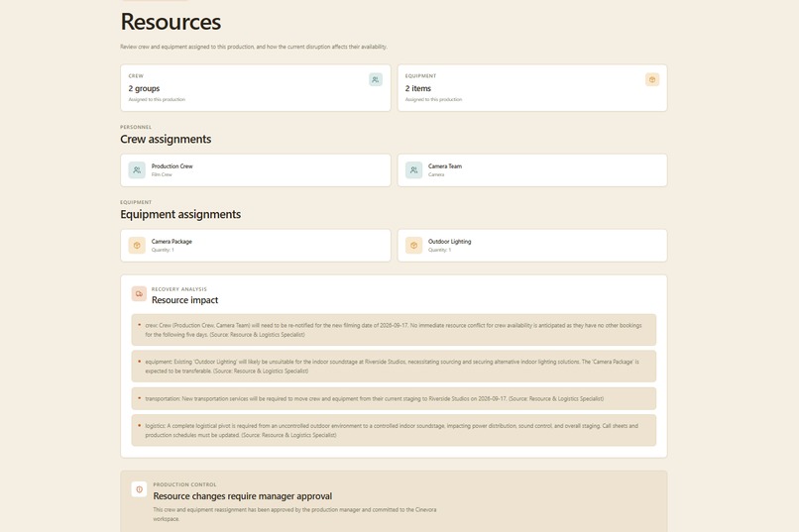Click the Outdoor Lighting box icon

(413, 246)
